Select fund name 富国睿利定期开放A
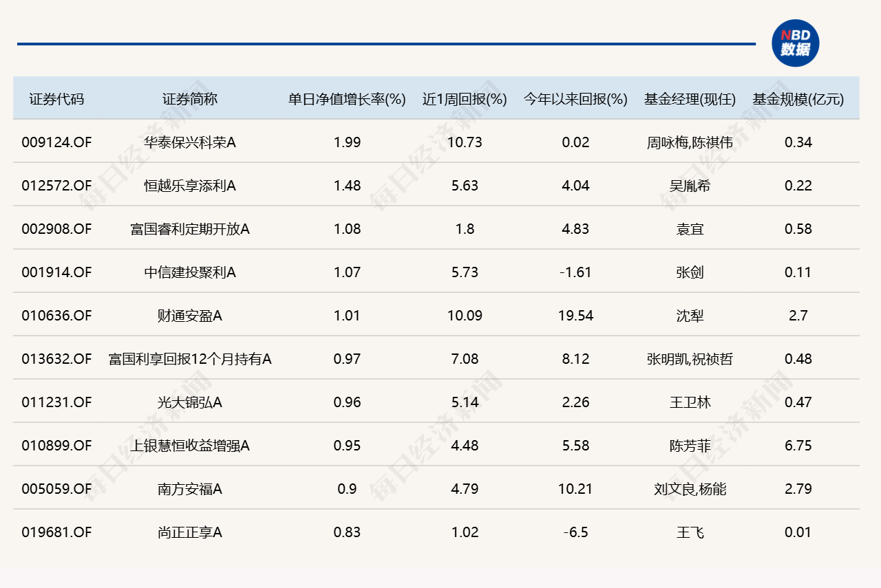 pos(190,229)
